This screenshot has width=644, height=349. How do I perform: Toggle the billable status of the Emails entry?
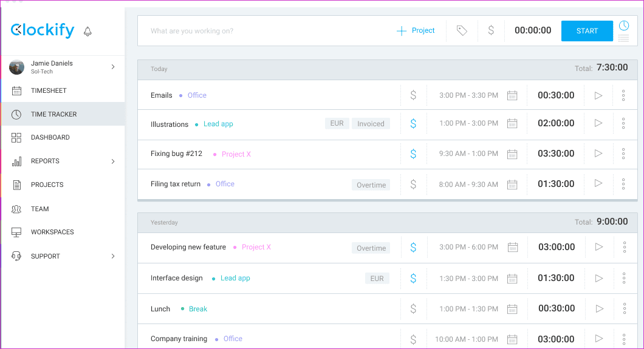(x=413, y=95)
